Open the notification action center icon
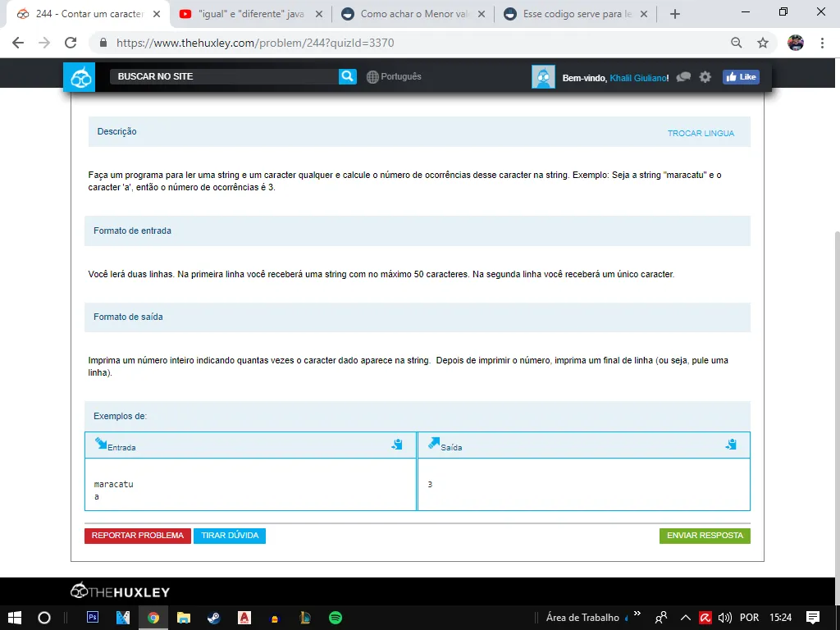This screenshot has height=630, width=840. (813, 618)
